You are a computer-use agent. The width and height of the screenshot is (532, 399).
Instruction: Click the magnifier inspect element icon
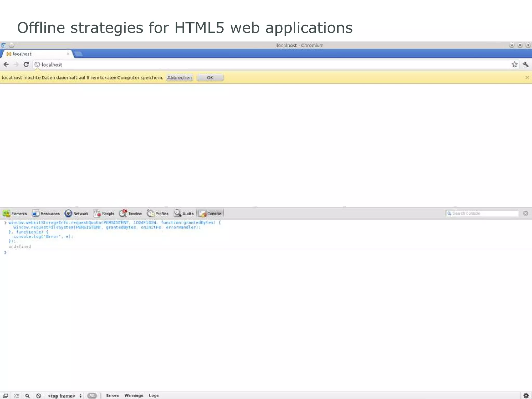28,396
